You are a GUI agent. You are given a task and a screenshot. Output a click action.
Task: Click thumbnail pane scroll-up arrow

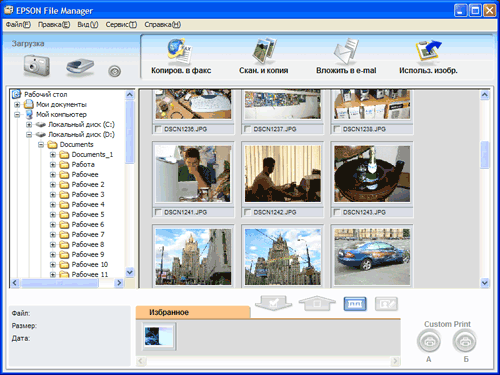click(485, 95)
